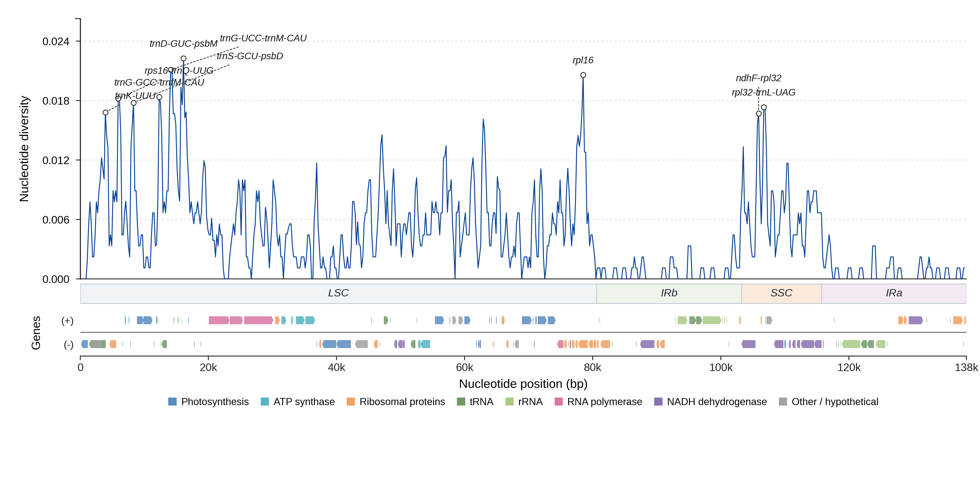Click the ndhF-rpl32 peak marker circle
The width and height of the screenshot is (980, 477).
[759, 113]
